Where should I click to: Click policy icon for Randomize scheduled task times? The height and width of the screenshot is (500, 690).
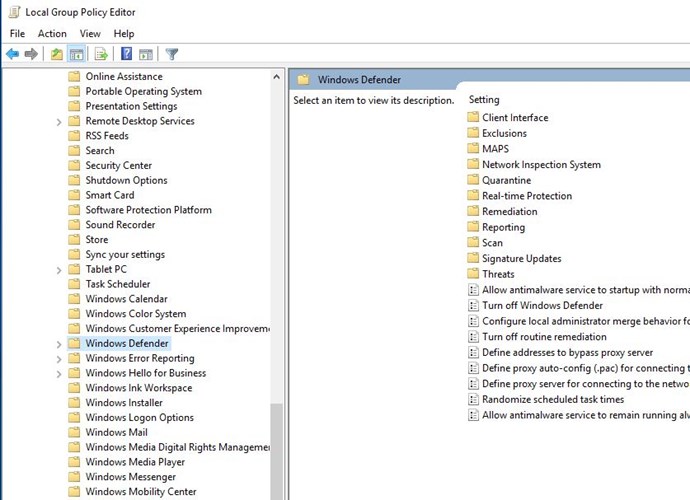click(473, 399)
